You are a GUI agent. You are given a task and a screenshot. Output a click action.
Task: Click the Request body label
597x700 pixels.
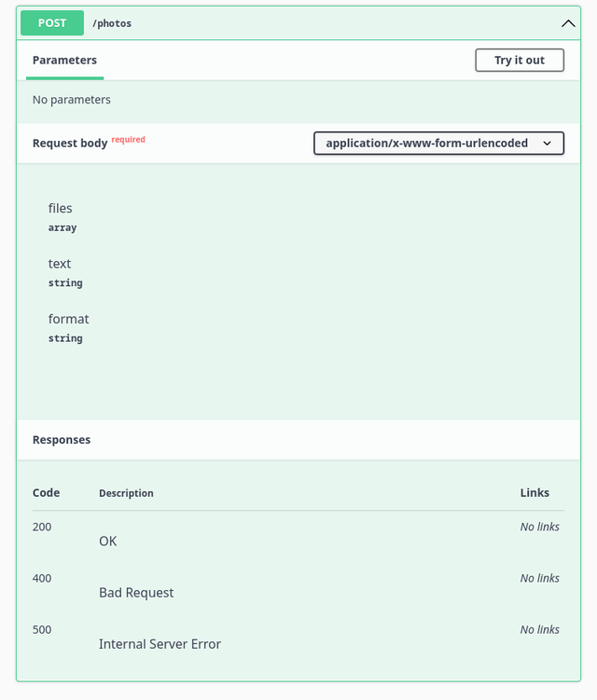[70, 144]
